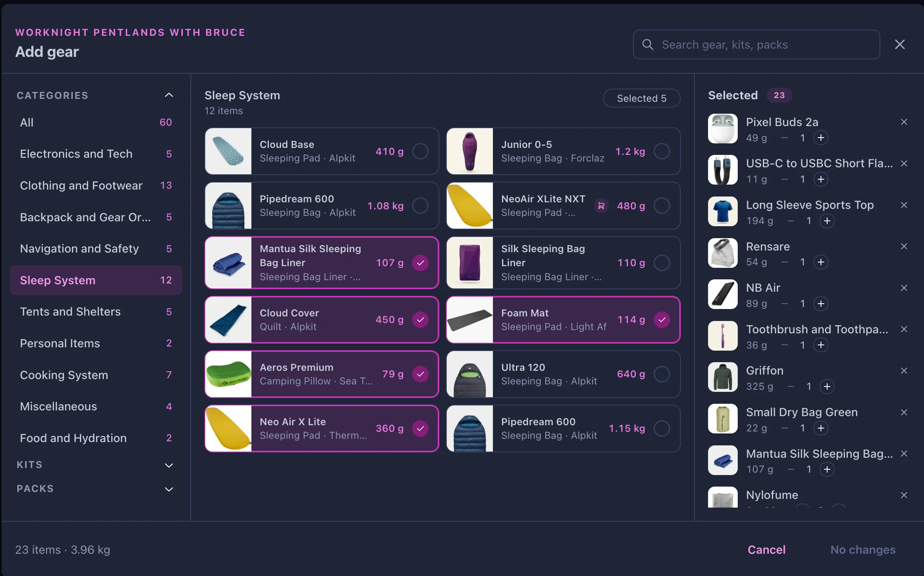This screenshot has width=924, height=576.
Task: Remove Toothbrush and Toothpaste from selected
Action: (904, 329)
